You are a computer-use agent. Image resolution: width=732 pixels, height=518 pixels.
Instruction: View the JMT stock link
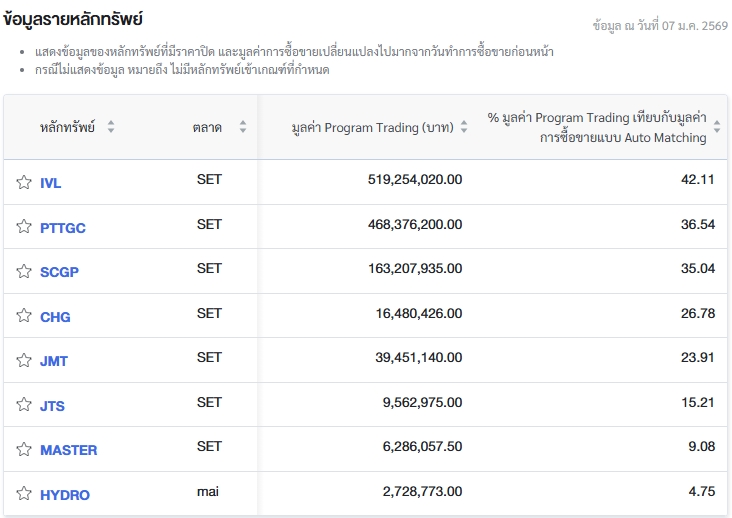point(54,361)
